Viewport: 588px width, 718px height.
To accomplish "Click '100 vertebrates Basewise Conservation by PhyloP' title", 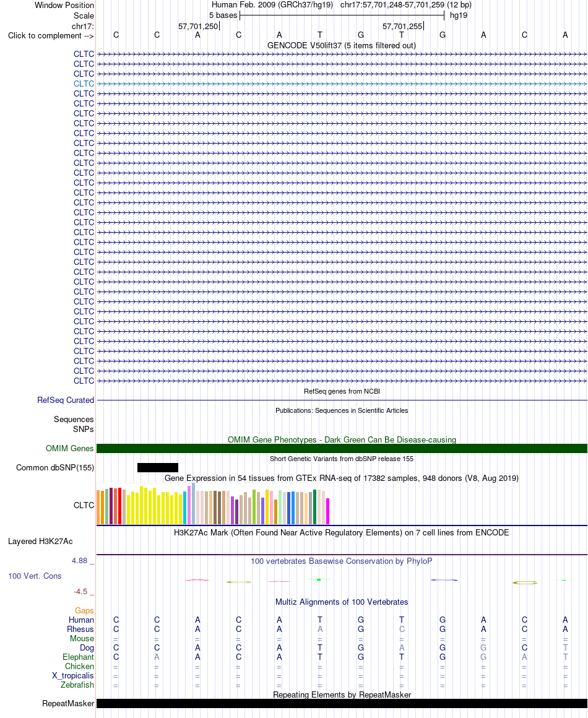I will click(x=342, y=561).
